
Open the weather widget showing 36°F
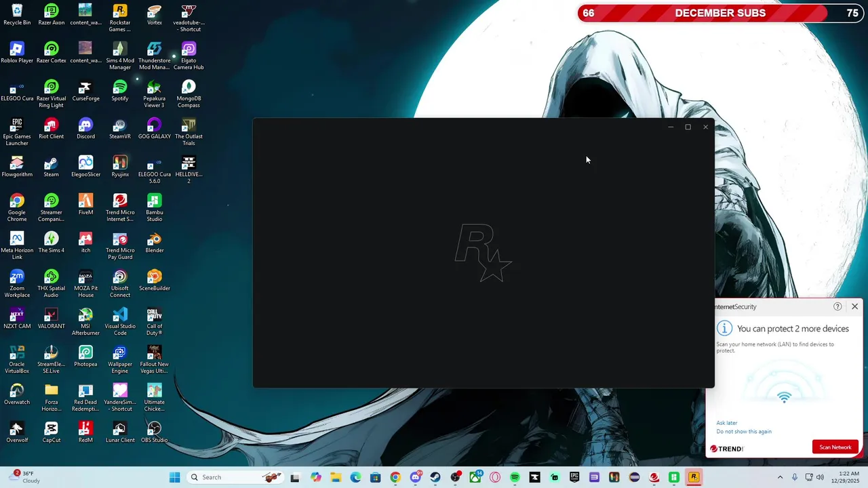(x=26, y=477)
